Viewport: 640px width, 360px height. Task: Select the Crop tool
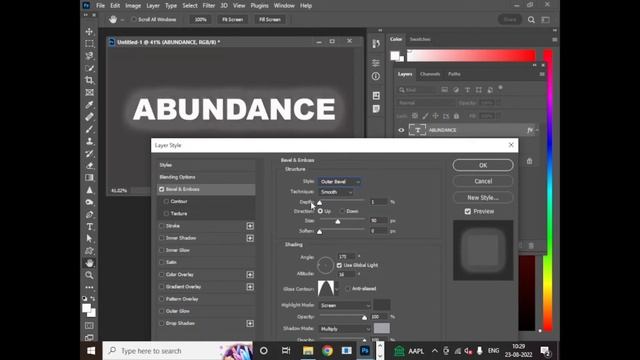(89, 80)
